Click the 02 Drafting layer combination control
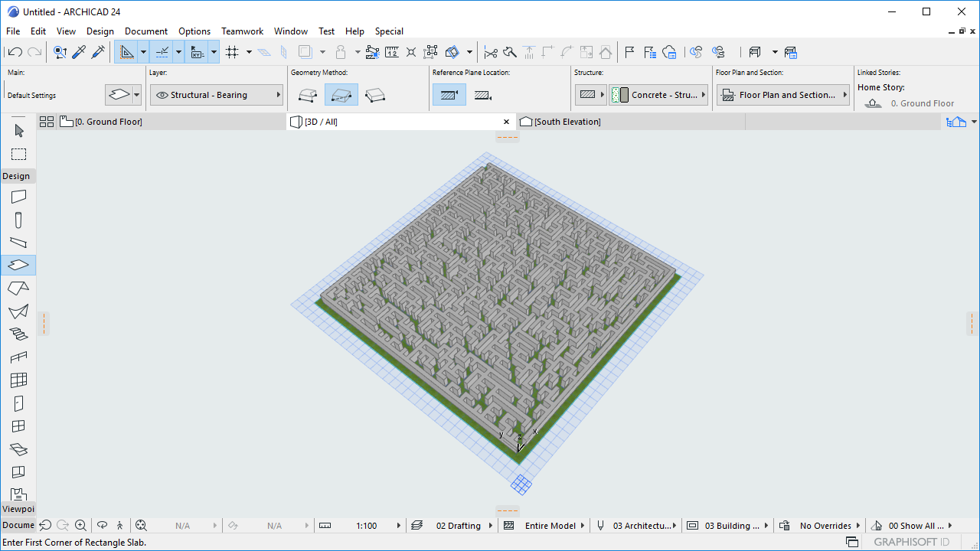Screen dimensions: 980x551 click(458, 525)
